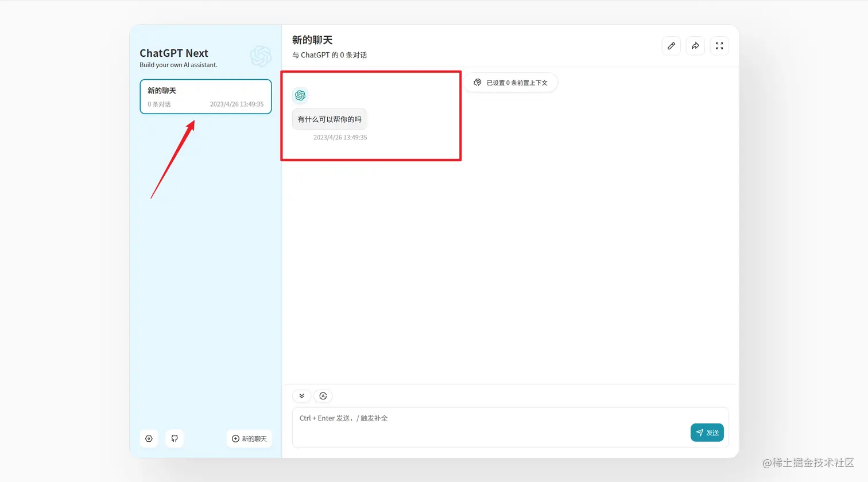Click the Build your own AI assistant text
868x482 pixels.
[179, 65]
